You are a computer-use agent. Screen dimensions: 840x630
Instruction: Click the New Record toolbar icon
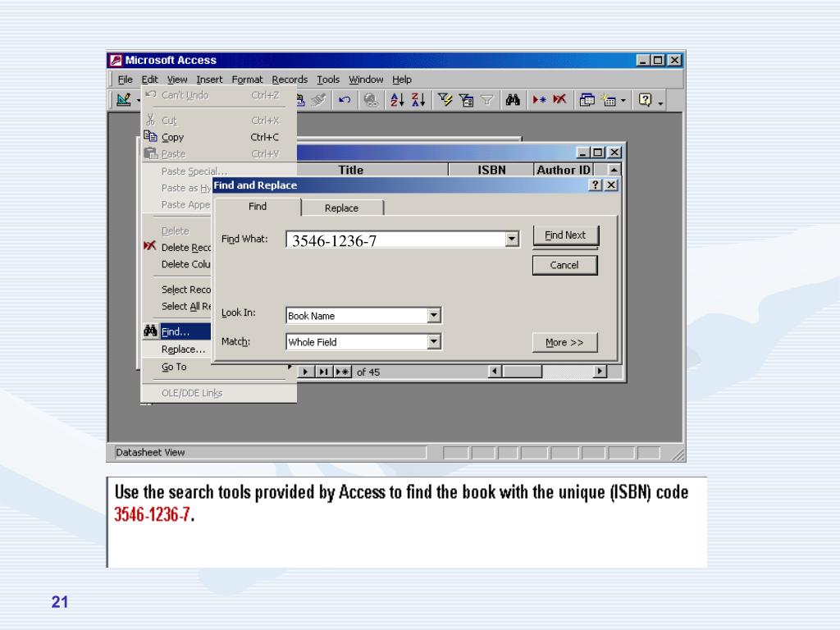click(539, 99)
